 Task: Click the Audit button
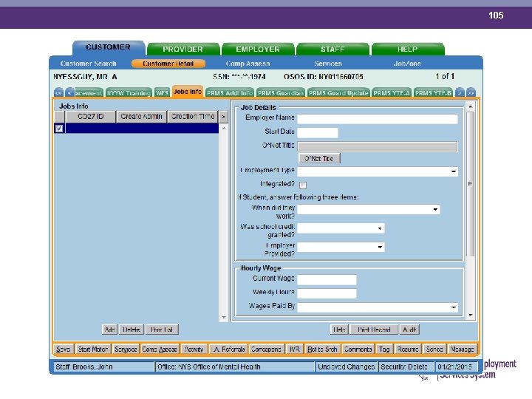(x=409, y=330)
